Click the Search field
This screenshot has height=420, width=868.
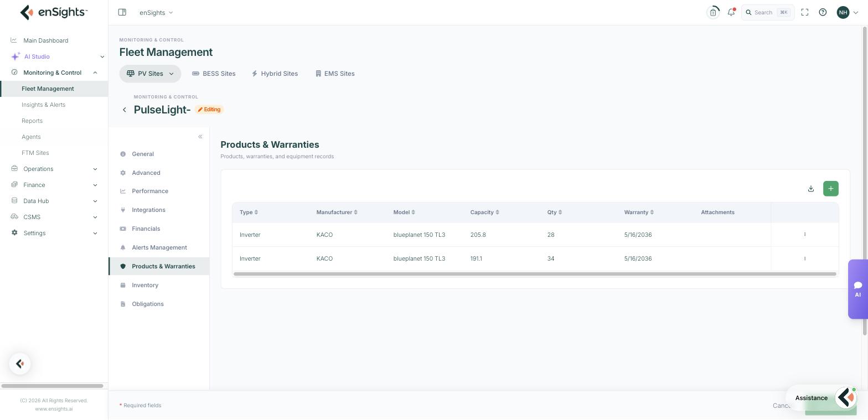point(768,12)
